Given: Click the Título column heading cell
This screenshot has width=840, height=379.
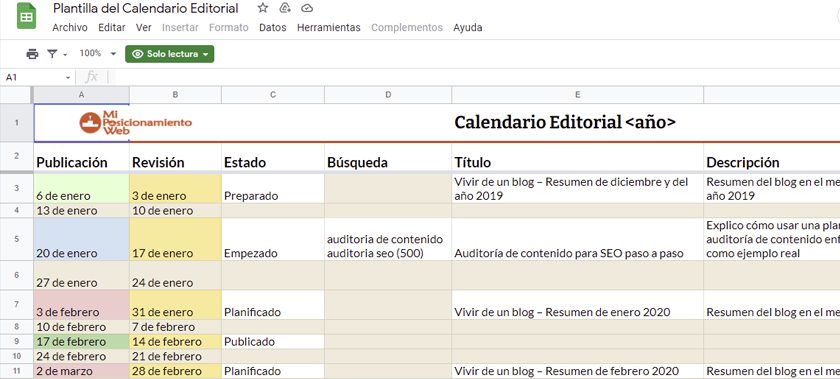Looking at the screenshot, I should 578,157.
